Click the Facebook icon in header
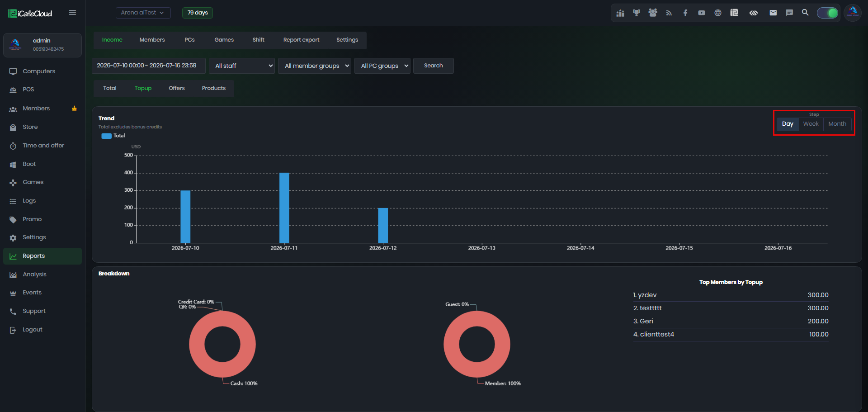868x412 pixels. tap(685, 13)
